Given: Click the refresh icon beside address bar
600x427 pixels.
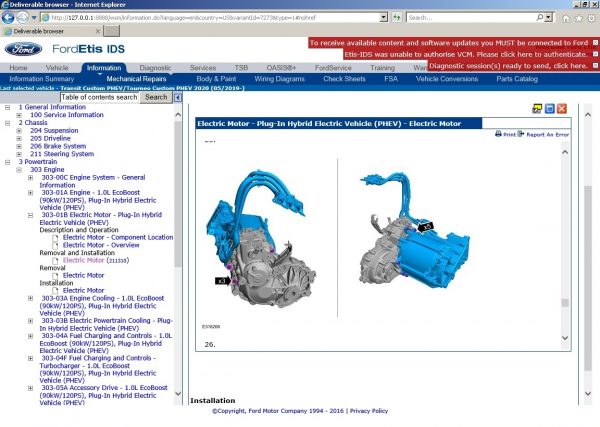Looking at the screenshot, I should [397, 18].
